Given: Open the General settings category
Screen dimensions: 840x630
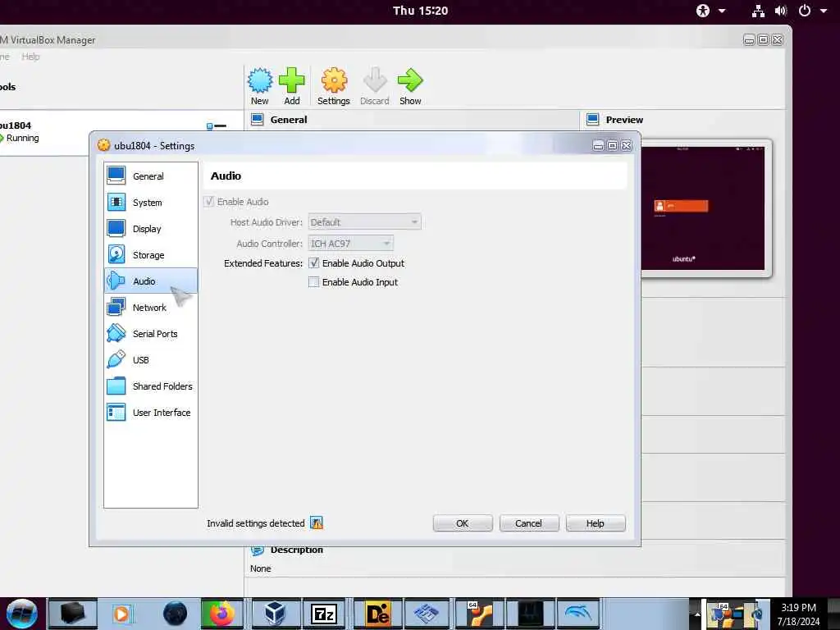Looking at the screenshot, I should [x=151, y=176].
